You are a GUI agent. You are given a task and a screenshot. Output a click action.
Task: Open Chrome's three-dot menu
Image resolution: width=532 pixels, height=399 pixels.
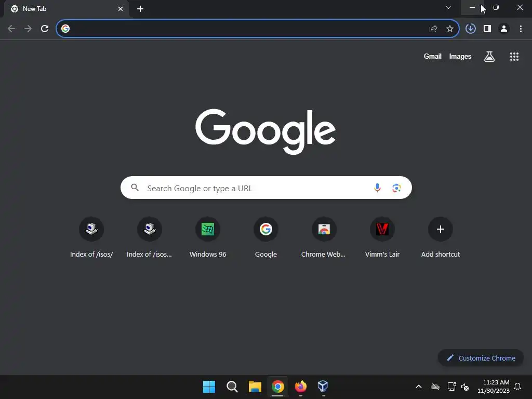pyautogui.click(x=521, y=29)
